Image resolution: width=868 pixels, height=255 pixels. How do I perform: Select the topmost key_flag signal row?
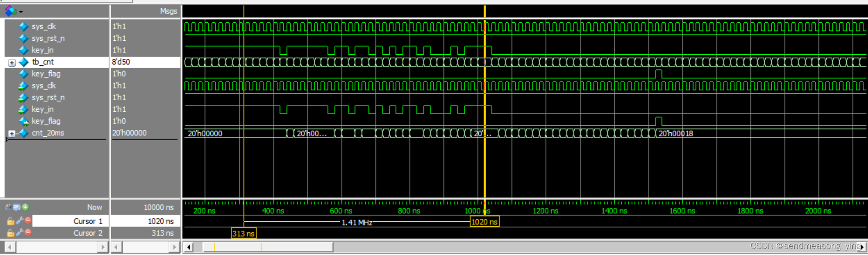(x=46, y=74)
